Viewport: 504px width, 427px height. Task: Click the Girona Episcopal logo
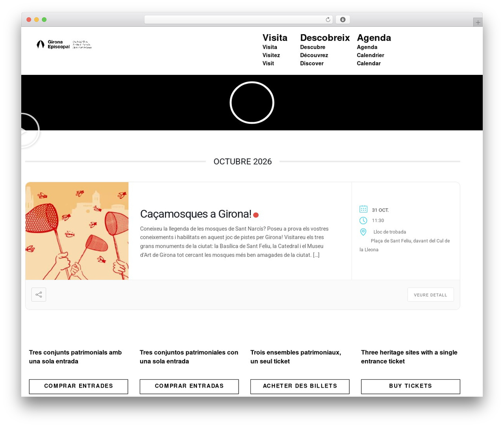64,45
